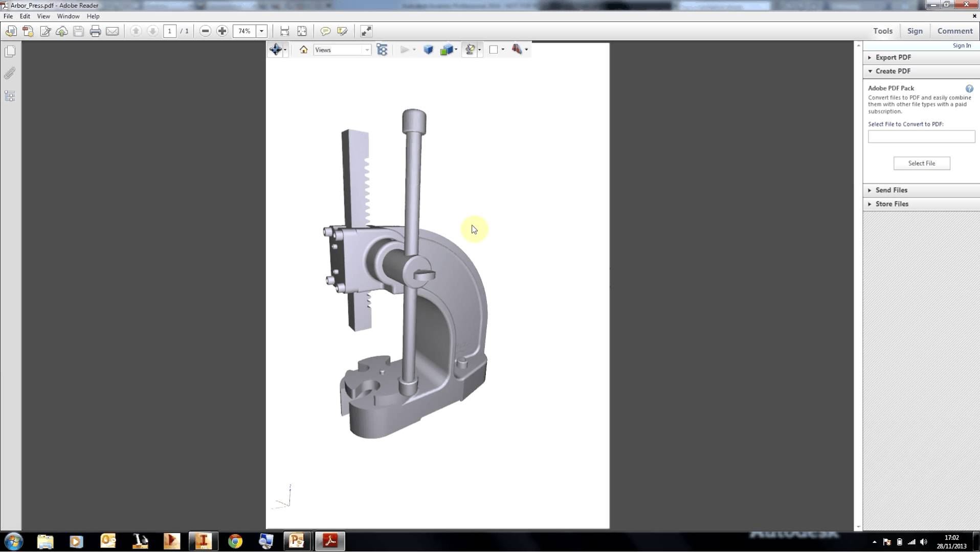Click the Open file toolbar icon
Image resolution: width=980 pixels, height=552 pixels.
point(11,31)
